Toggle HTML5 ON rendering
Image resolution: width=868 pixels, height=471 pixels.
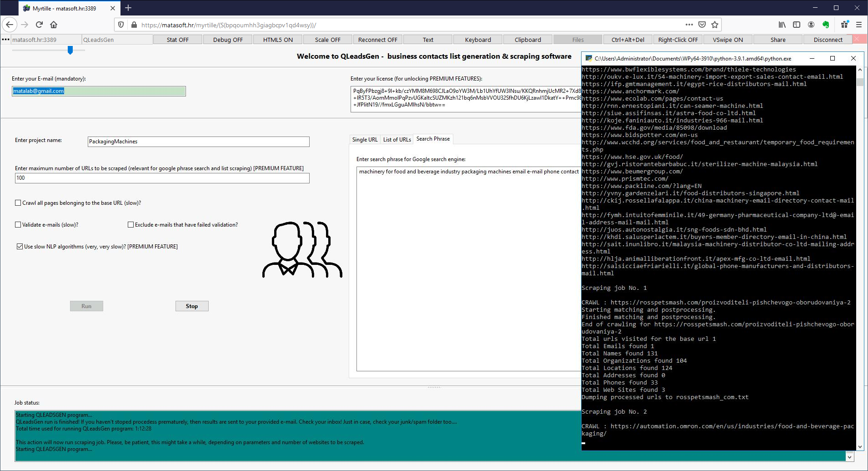[278, 40]
